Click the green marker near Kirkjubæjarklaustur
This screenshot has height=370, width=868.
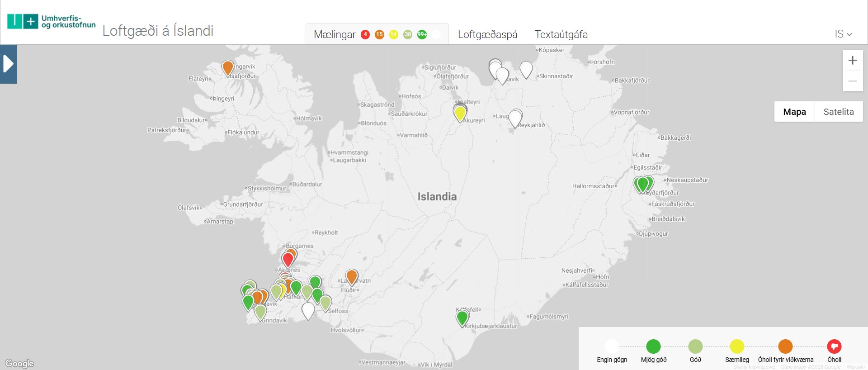tap(462, 318)
